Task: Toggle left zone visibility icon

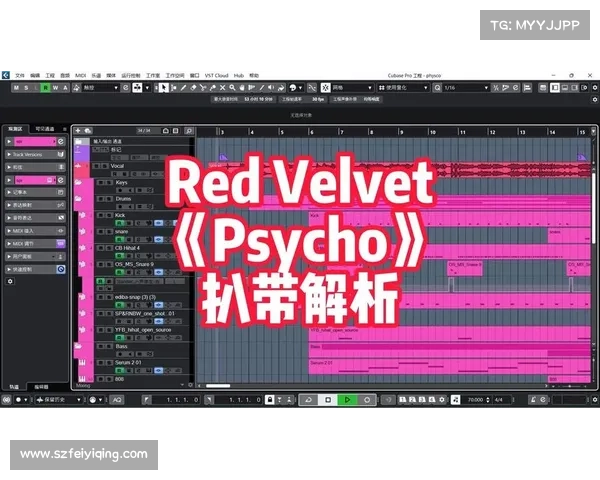Action: (554, 88)
